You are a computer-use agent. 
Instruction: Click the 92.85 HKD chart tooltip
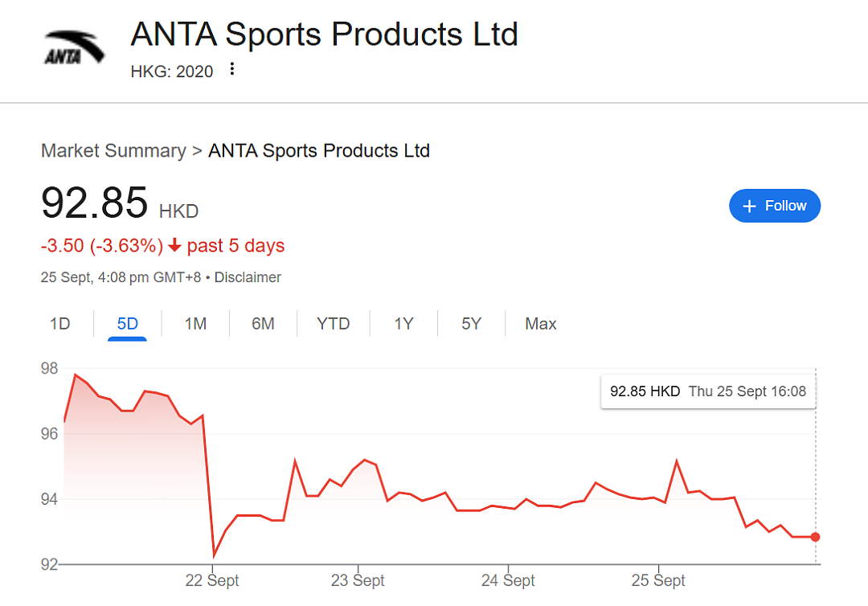[x=708, y=391]
